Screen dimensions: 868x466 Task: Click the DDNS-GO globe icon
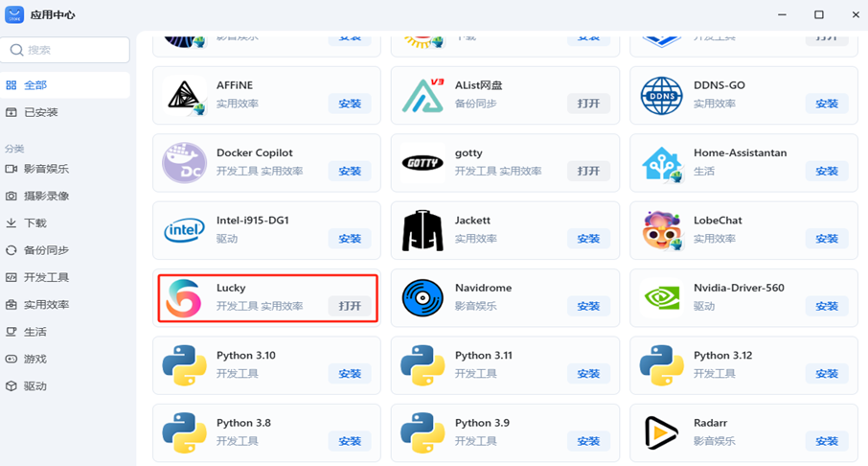661,96
